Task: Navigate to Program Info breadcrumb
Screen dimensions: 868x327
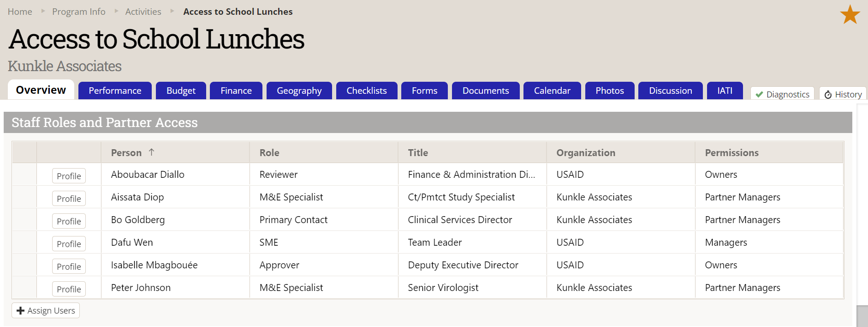Action: (x=78, y=12)
